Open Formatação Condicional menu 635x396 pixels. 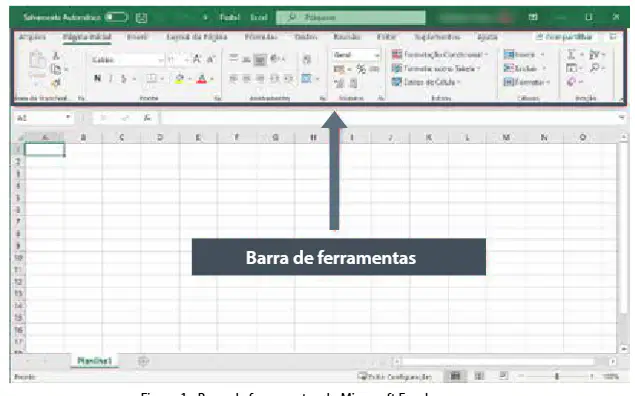point(440,54)
